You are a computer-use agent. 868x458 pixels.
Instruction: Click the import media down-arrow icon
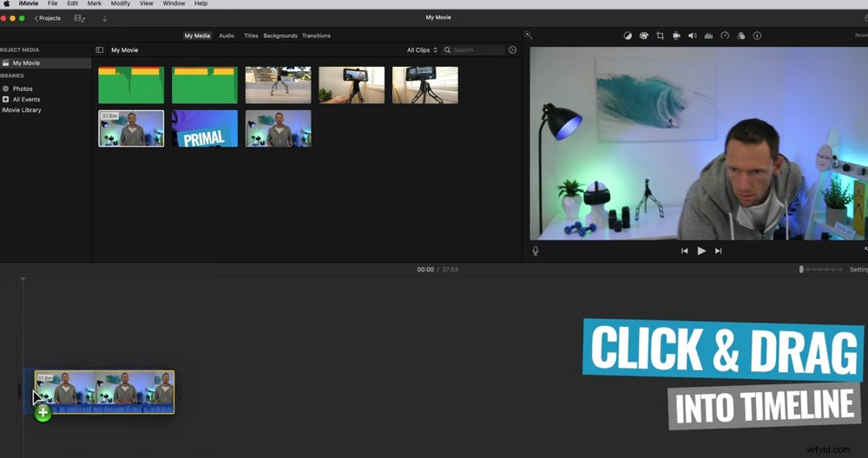(x=105, y=18)
